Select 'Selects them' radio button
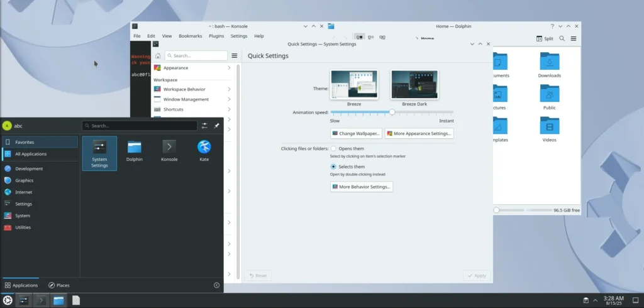Screen dimensions: 644x308 [333, 167]
